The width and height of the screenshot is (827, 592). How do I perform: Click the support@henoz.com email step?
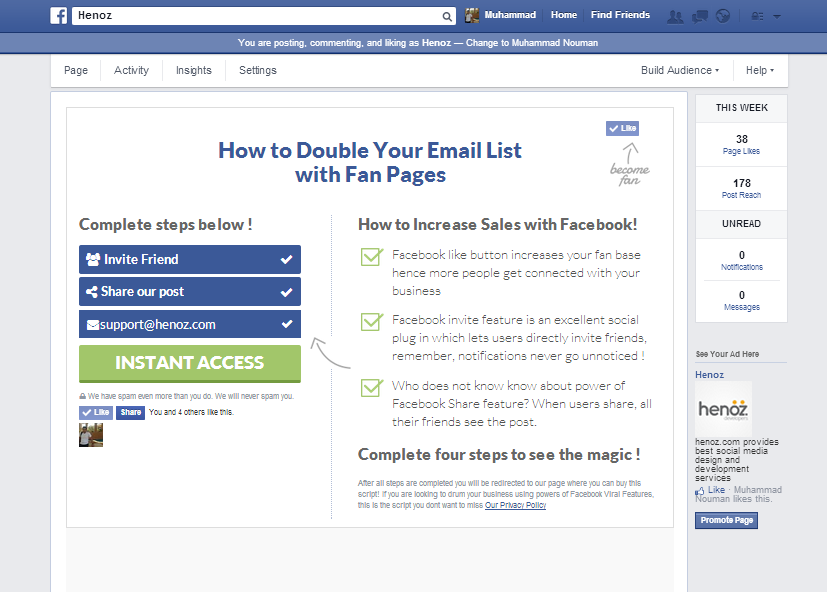pos(190,324)
